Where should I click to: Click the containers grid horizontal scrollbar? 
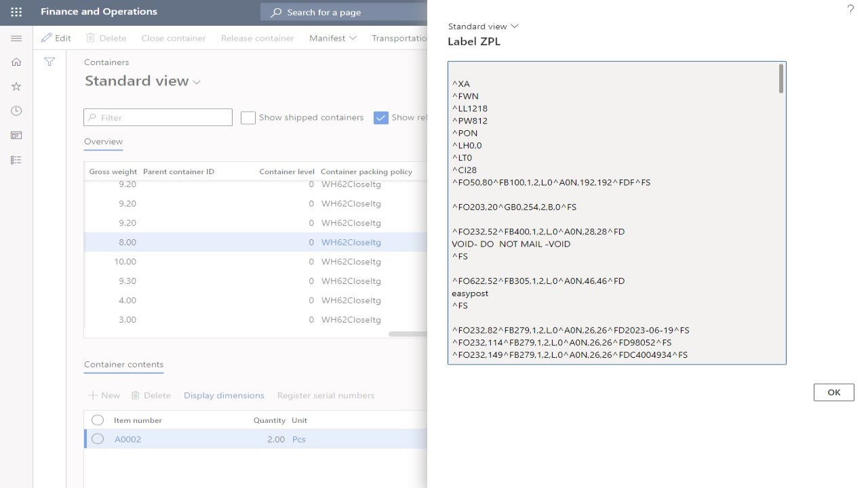(x=408, y=333)
